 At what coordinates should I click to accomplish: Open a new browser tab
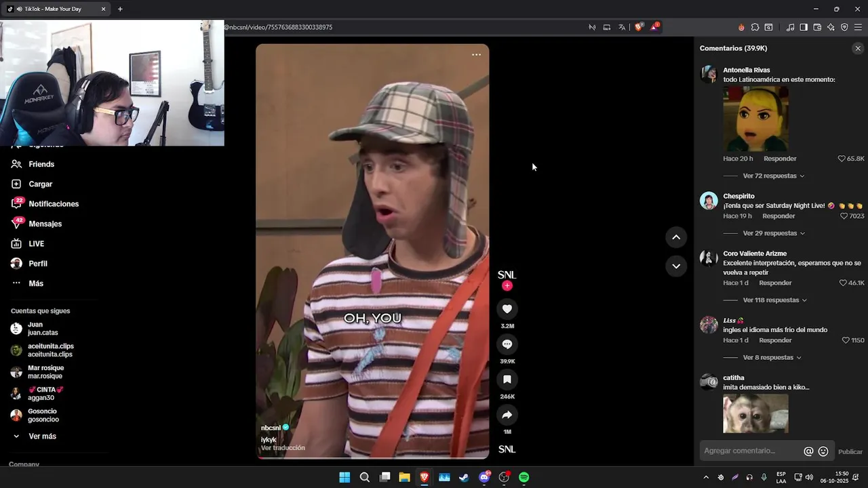(x=120, y=9)
